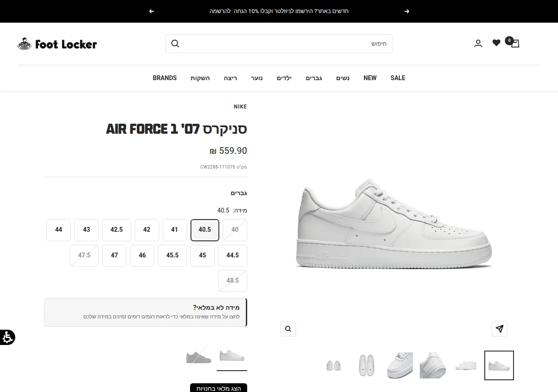
Task: Open the shopping cart icon
Action: coord(515,43)
